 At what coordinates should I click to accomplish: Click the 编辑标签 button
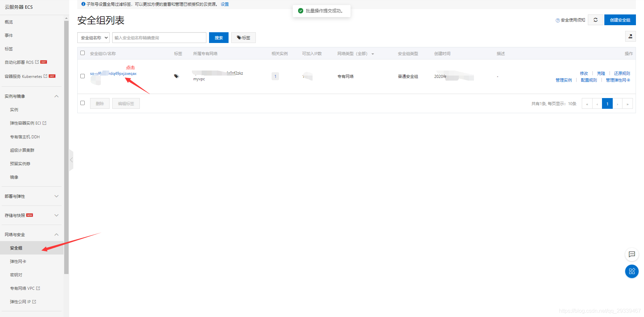click(x=126, y=103)
